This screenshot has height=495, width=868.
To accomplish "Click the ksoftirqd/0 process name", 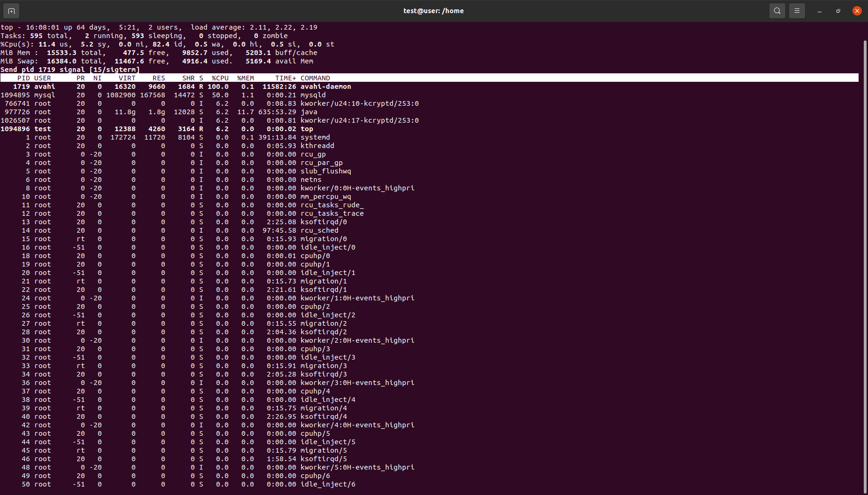I will coord(324,222).
